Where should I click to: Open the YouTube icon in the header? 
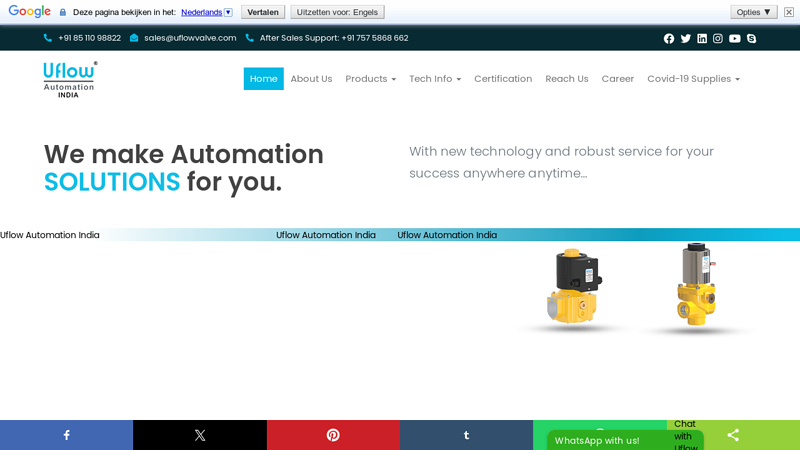[735, 38]
